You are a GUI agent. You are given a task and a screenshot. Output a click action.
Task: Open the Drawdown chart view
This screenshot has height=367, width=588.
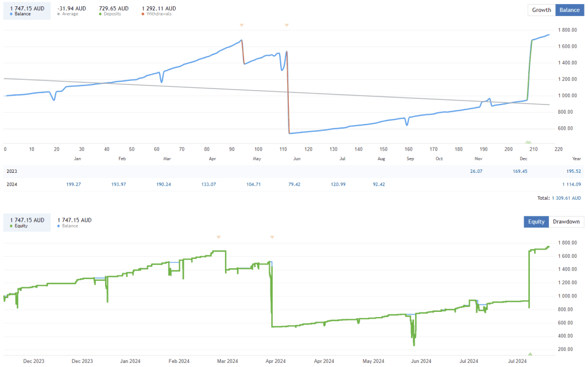pyautogui.click(x=566, y=222)
